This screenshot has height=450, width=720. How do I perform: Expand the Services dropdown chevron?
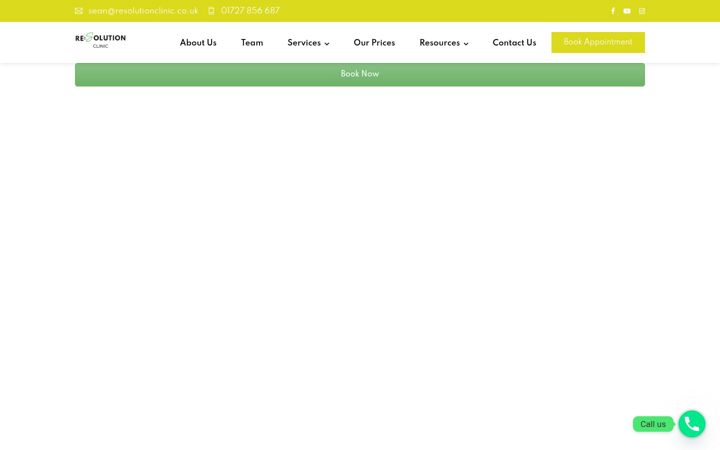pyautogui.click(x=327, y=44)
